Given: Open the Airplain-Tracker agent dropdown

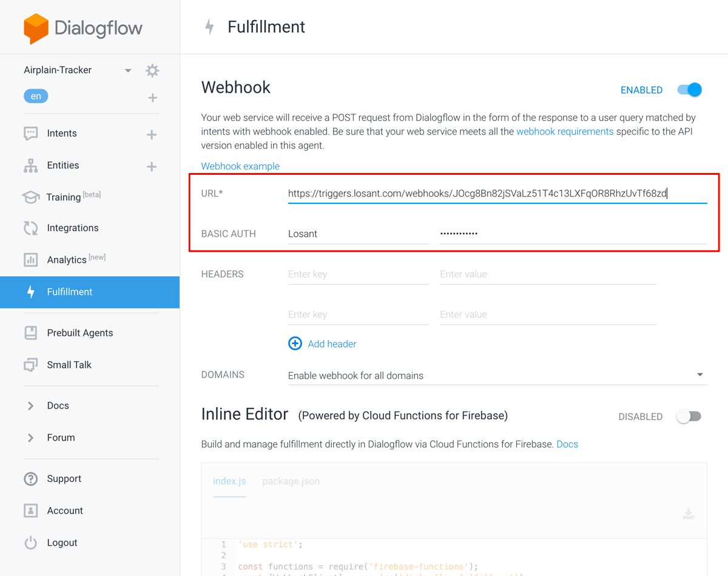Looking at the screenshot, I should point(128,70).
